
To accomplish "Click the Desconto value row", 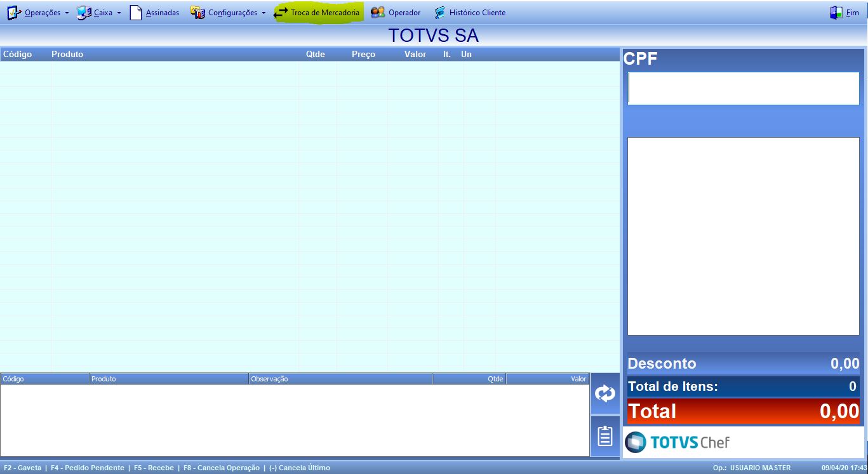I will [x=744, y=364].
